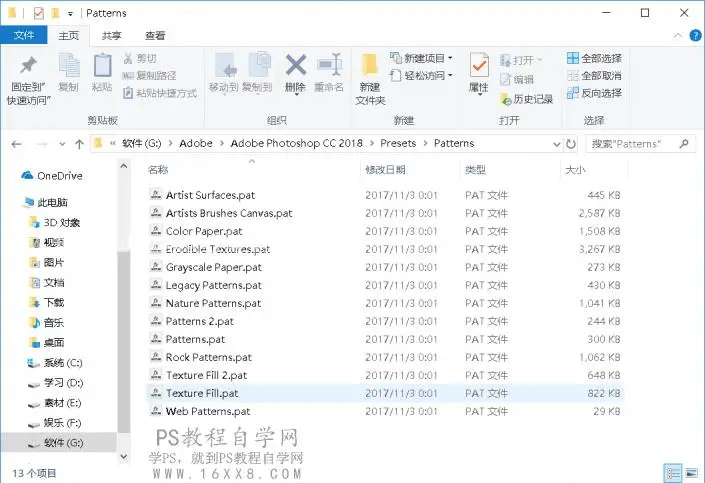Switch to the Home tab

point(68,36)
